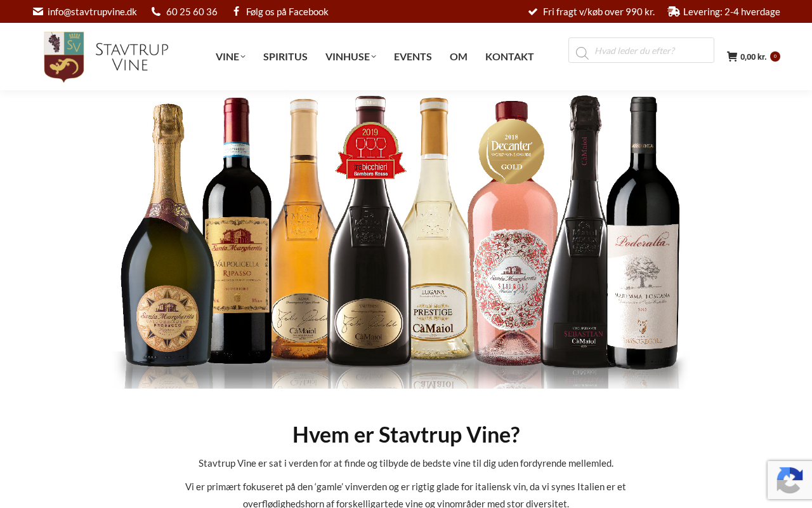Viewport: 812px width, 508px height.
Task: Click the wine bottles banner image
Action: coord(401,241)
